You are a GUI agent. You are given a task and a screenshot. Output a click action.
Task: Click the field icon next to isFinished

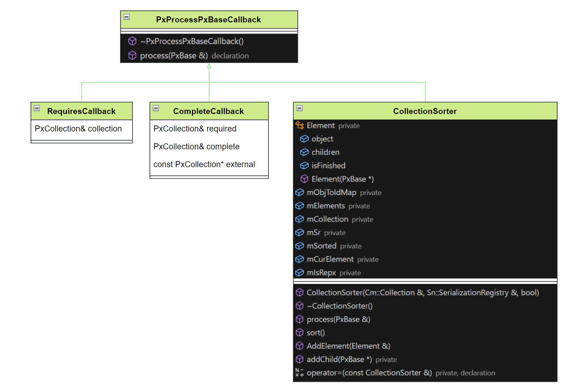click(x=304, y=165)
